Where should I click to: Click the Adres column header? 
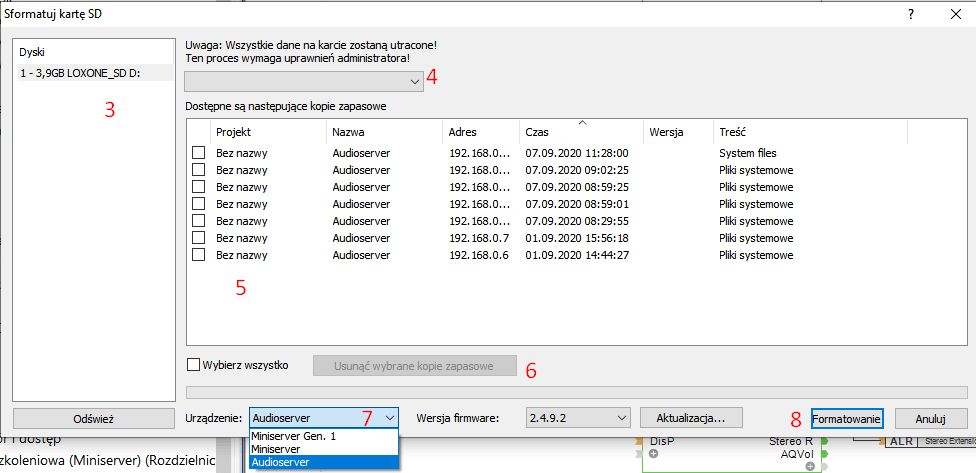pos(480,132)
